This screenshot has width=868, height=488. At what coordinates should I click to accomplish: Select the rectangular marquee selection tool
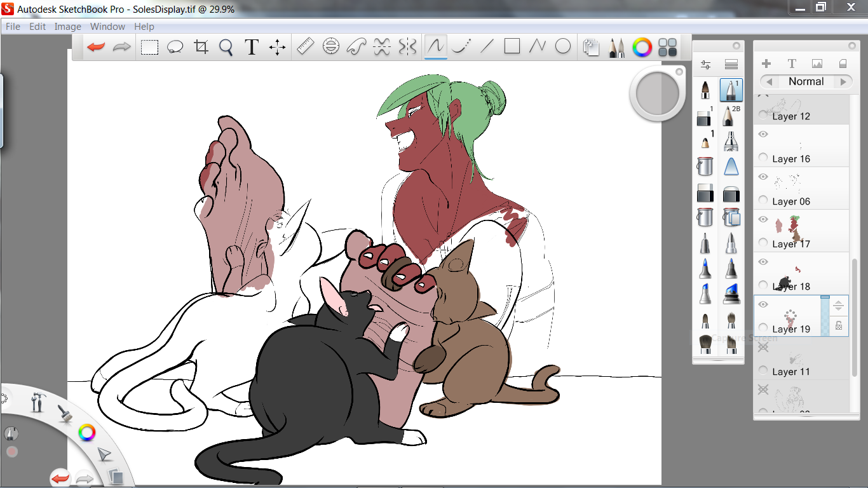149,47
